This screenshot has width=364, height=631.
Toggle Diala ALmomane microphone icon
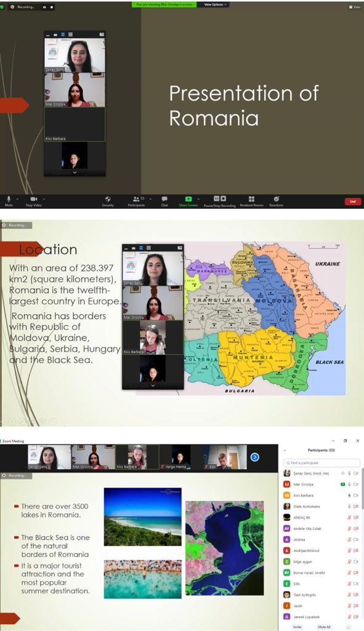(x=349, y=507)
